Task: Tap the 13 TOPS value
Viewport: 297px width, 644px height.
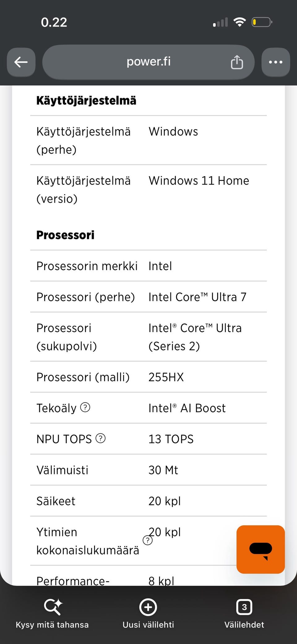Action: [x=171, y=439]
